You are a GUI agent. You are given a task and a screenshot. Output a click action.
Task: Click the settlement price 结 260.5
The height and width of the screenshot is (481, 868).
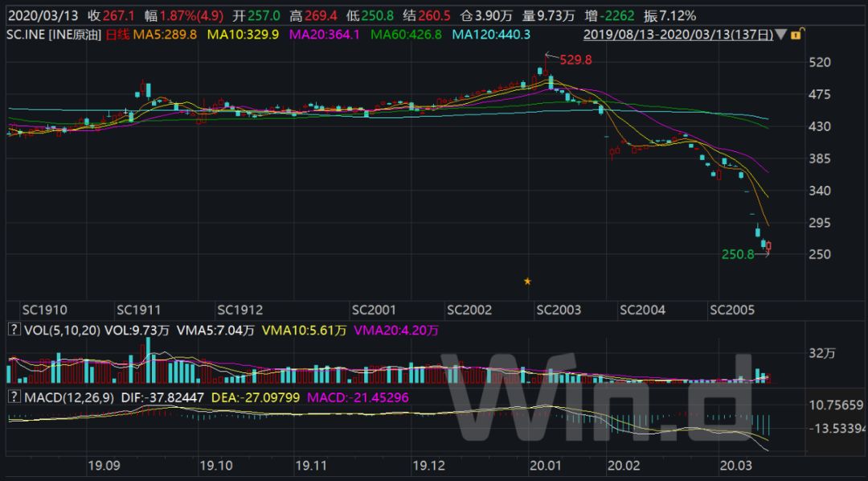tap(428, 15)
